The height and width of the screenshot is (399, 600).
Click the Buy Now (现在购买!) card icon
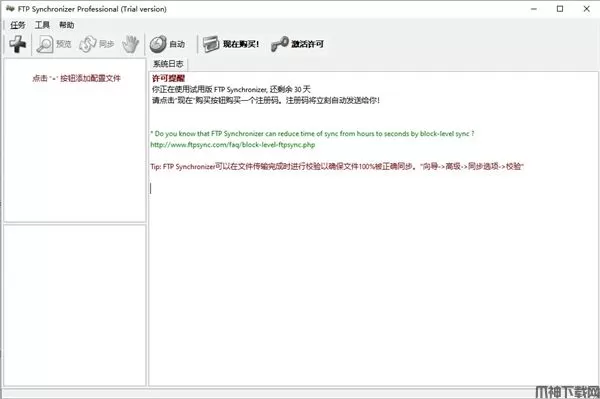[211, 44]
